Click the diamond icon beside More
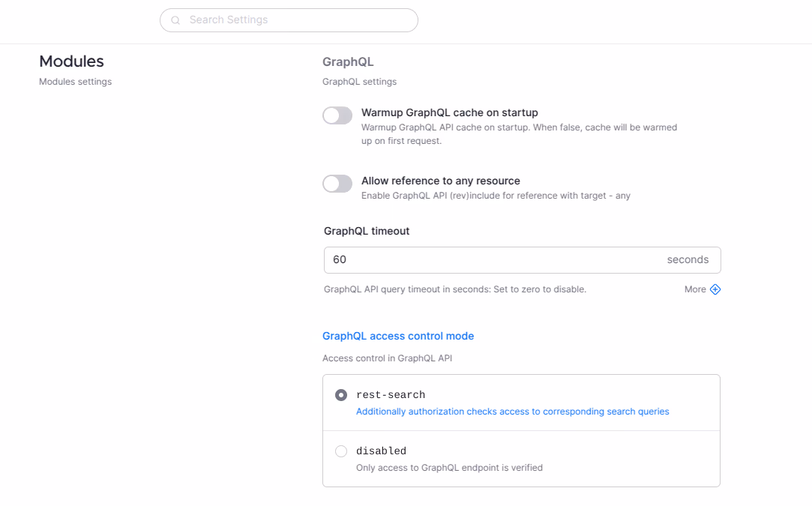This screenshot has width=812, height=506. pyautogui.click(x=715, y=289)
